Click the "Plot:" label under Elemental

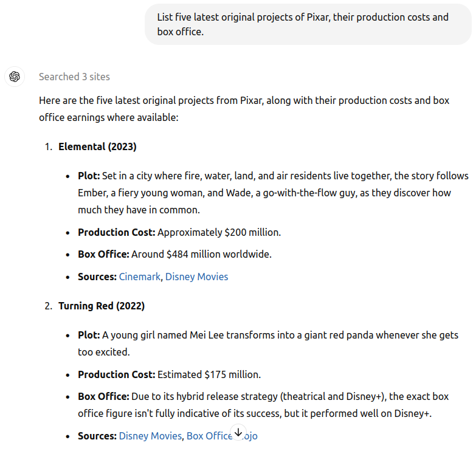tap(89, 176)
